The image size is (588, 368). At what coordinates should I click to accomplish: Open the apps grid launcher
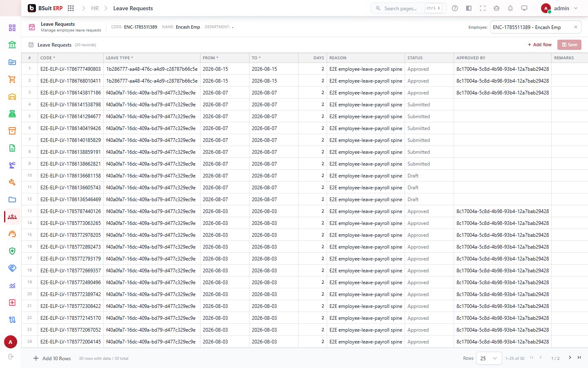tap(71, 8)
